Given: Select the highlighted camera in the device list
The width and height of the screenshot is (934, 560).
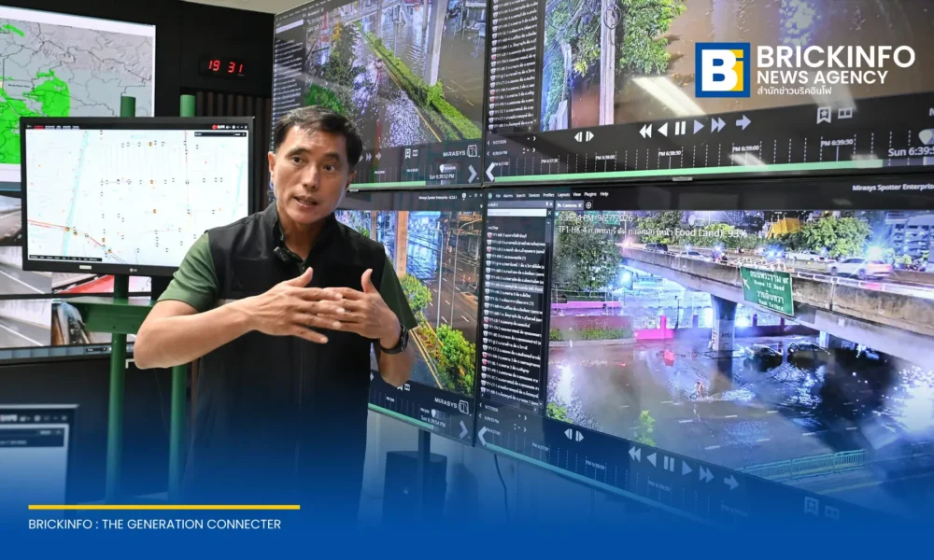Looking at the screenshot, I should 514,287.
